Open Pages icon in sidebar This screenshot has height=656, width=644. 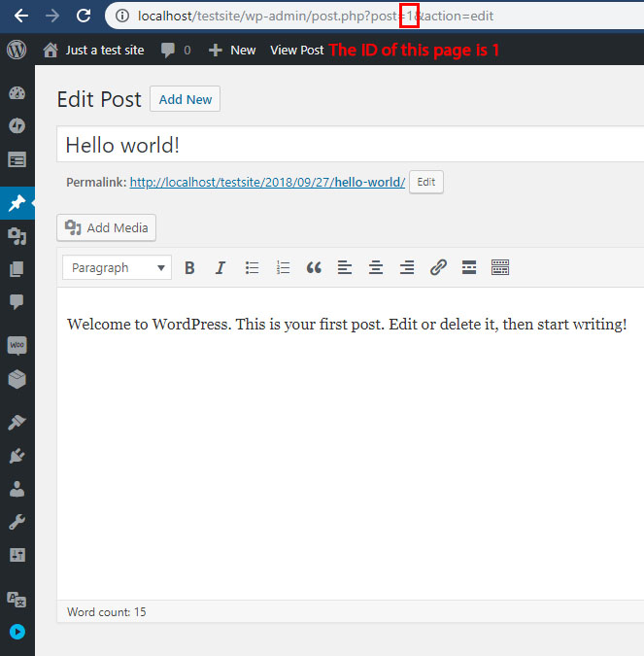pos(17,269)
